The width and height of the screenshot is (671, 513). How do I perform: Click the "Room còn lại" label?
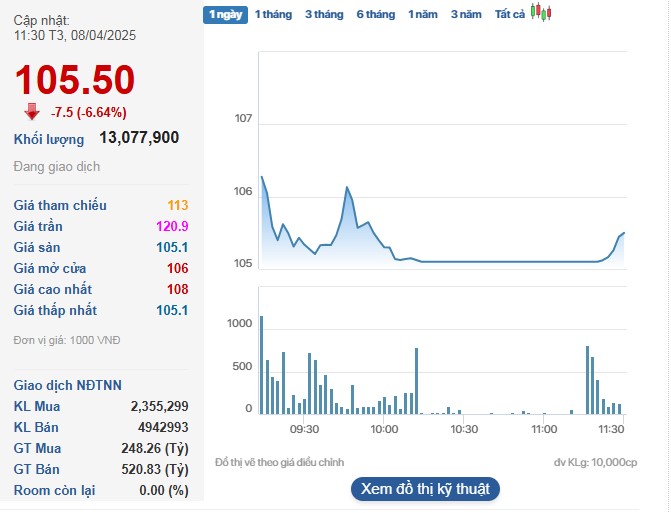54,490
